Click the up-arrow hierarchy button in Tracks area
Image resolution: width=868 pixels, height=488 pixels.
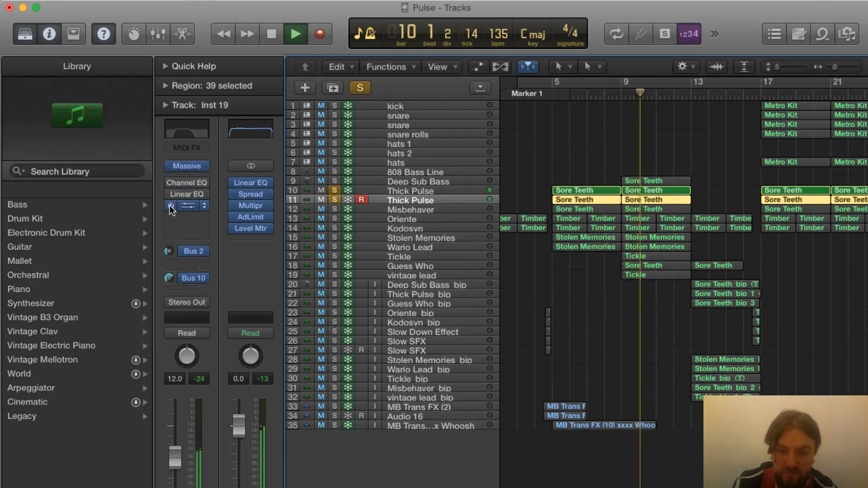305,67
